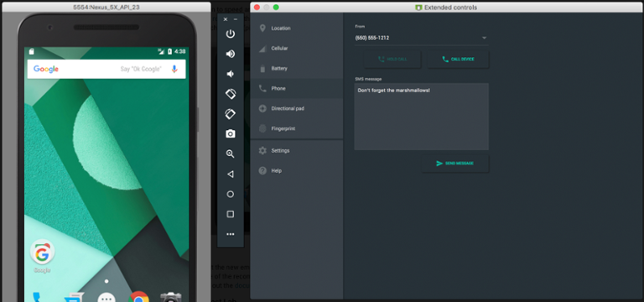Click the SEND MESSAGE button
This screenshot has height=302, width=644.
tap(455, 164)
